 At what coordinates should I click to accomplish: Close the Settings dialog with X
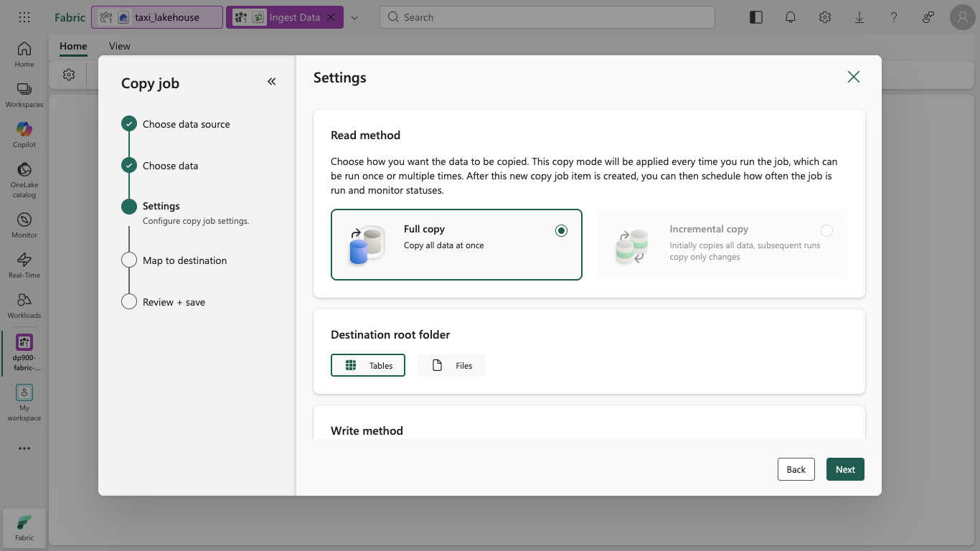(x=853, y=77)
